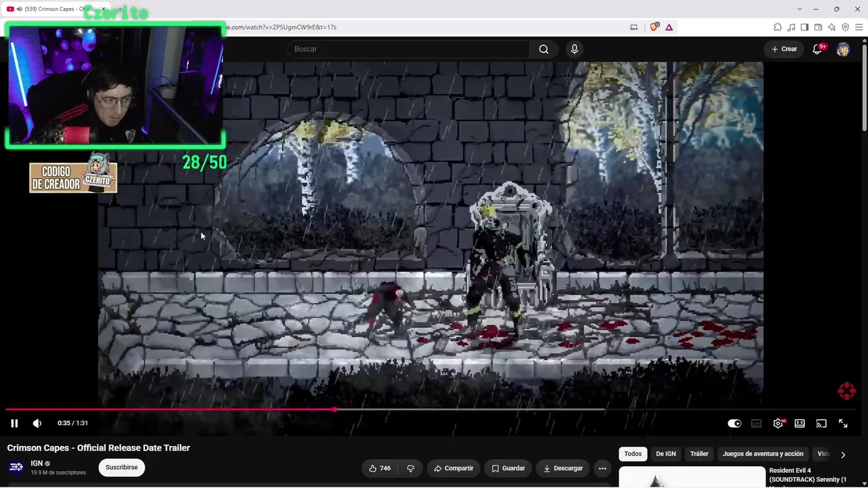Save the video with Guardar

(x=508, y=468)
